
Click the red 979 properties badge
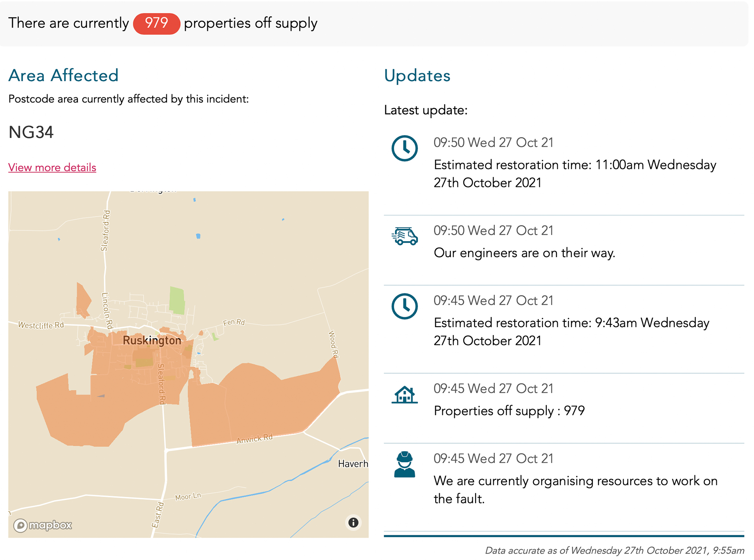(156, 23)
